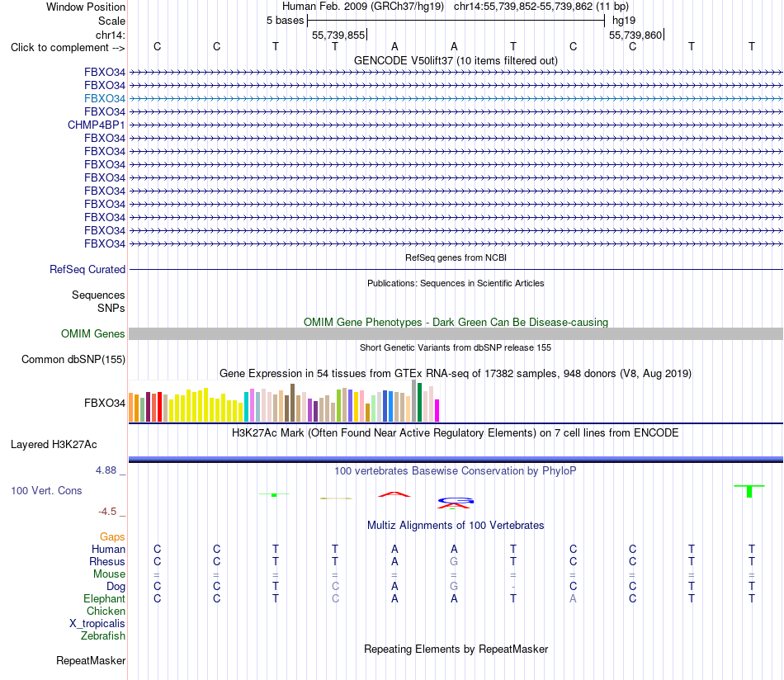Click the Common dbSNP(155) track label

coord(73,360)
